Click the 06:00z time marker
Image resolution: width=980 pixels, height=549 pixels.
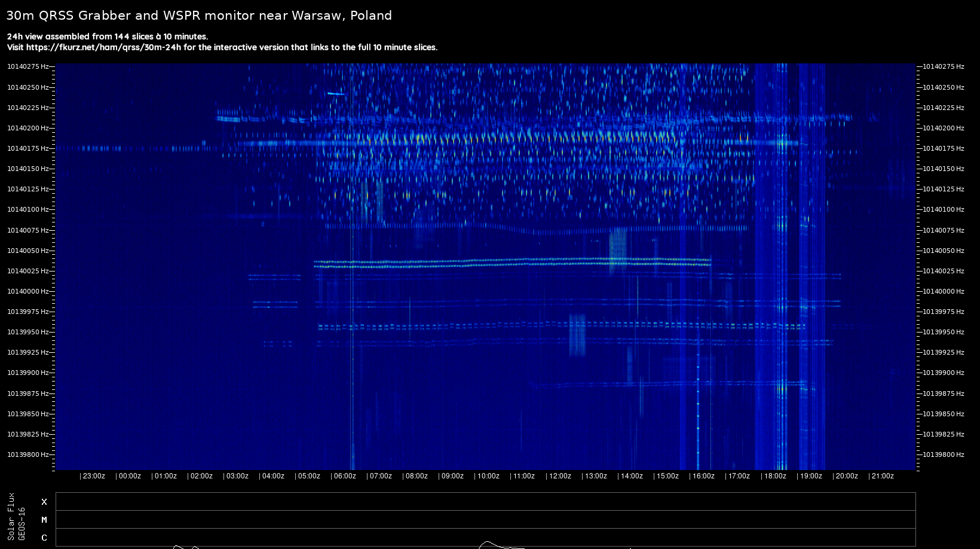[344, 476]
